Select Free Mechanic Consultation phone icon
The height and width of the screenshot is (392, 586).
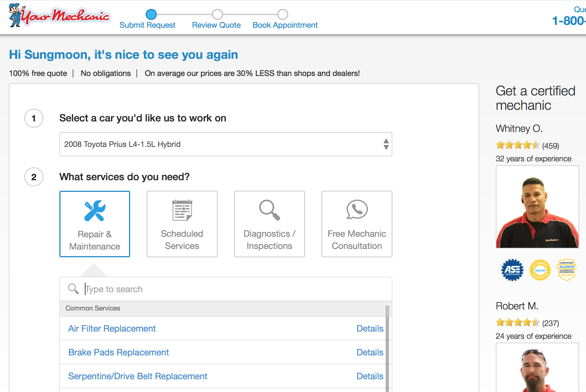click(x=357, y=210)
